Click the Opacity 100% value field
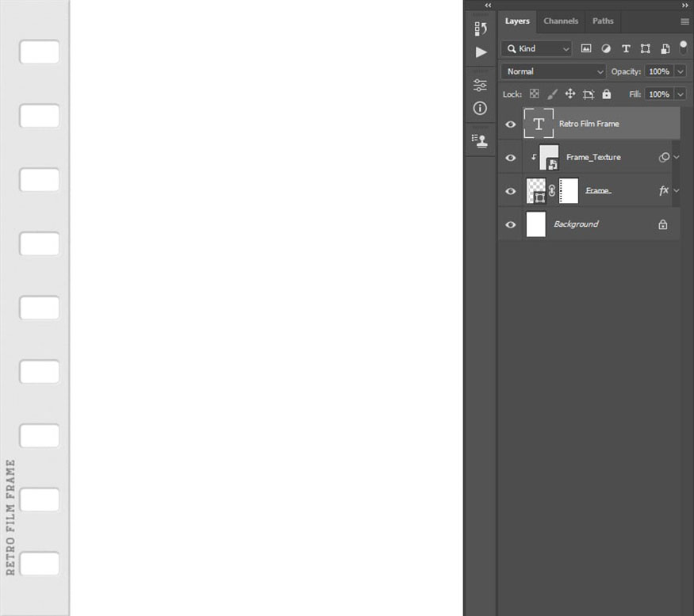The width and height of the screenshot is (694, 616). click(x=659, y=71)
